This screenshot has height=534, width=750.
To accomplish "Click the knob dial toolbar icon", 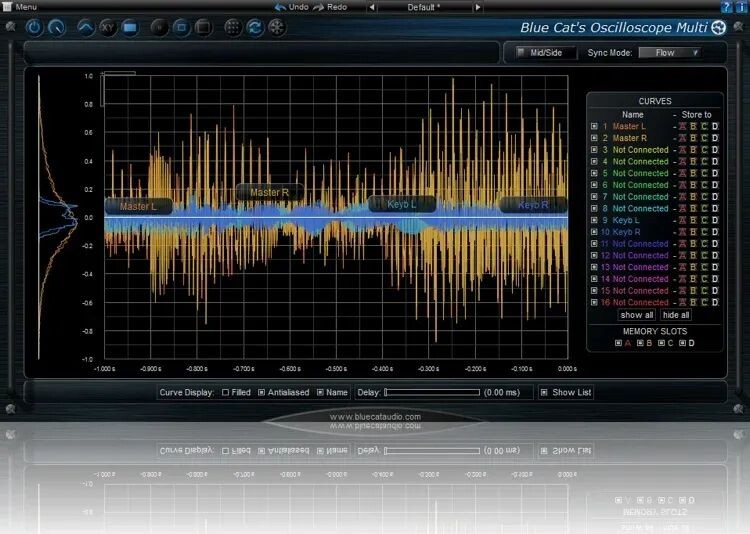I will pyautogui.click(x=56, y=27).
